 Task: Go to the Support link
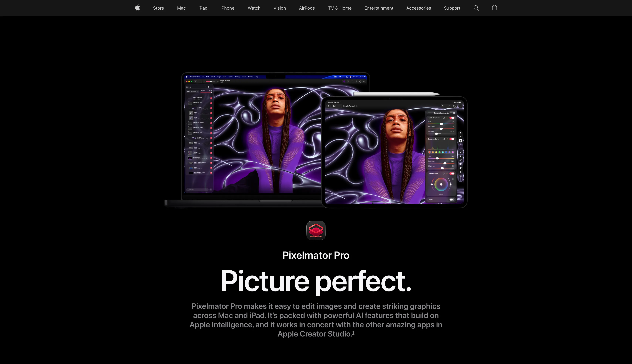pyautogui.click(x=452, y=8)
